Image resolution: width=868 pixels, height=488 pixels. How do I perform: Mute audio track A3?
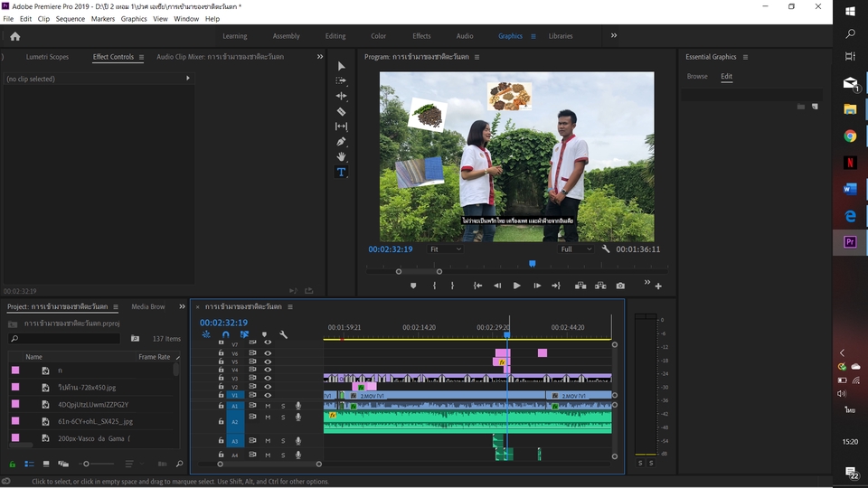tap(268, 440)
